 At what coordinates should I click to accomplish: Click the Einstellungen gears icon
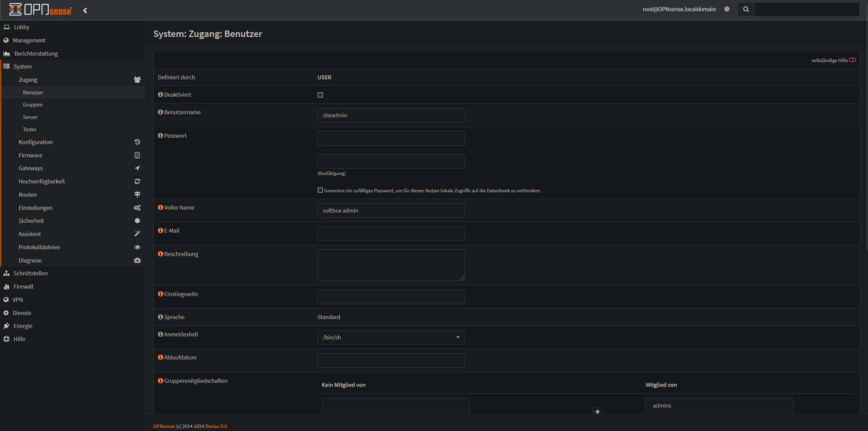[137, 208]
